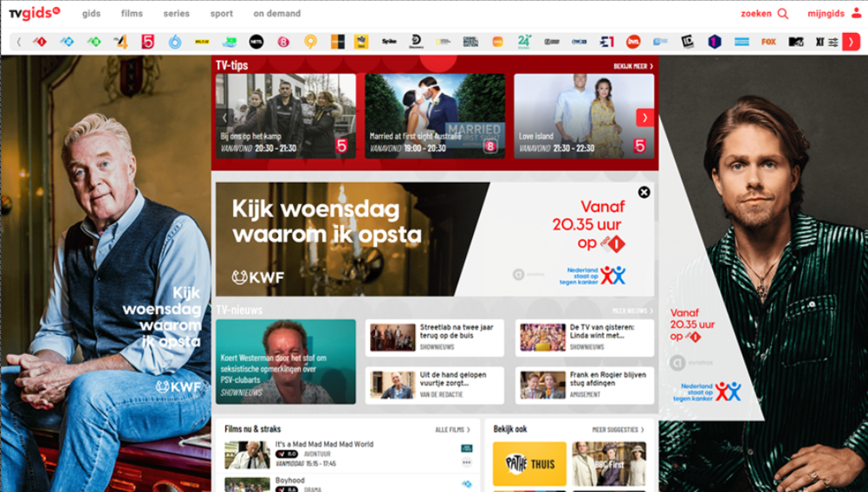This screenshot has width=868, height=492.
Task: Open the Eurosport 1 channel logo
Action: tap(606, 42)
